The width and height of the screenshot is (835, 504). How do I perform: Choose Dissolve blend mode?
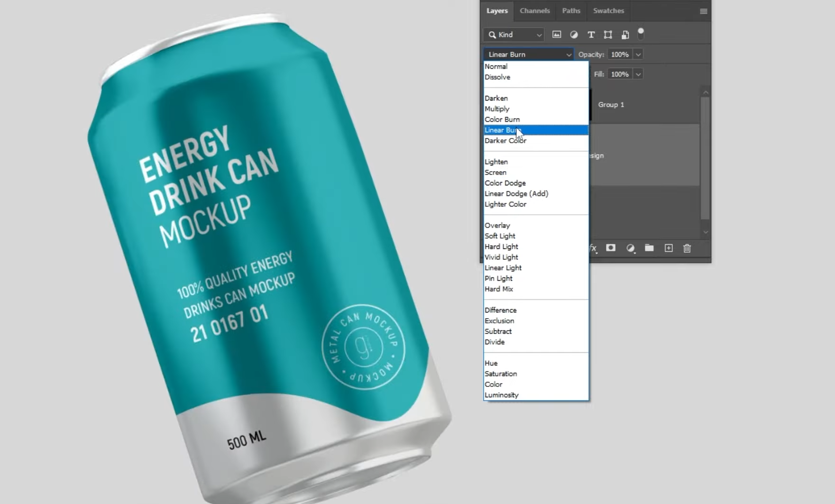coord(536,77)
